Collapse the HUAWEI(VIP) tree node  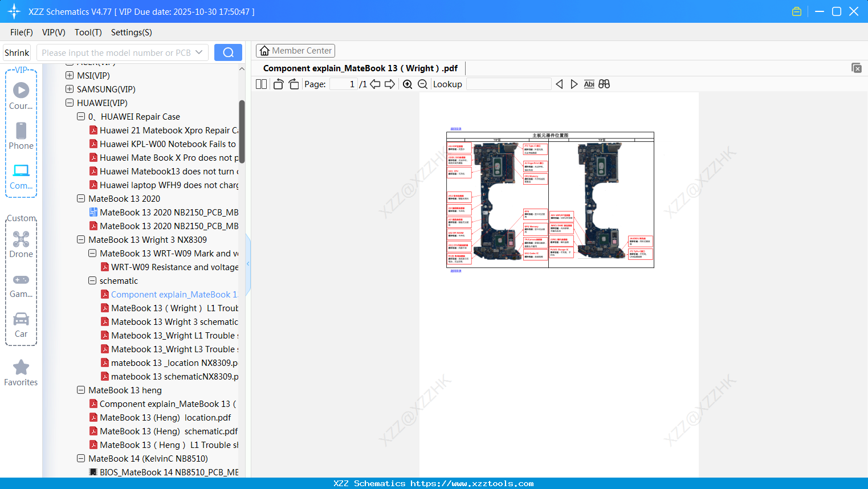[x=70, y=103]
